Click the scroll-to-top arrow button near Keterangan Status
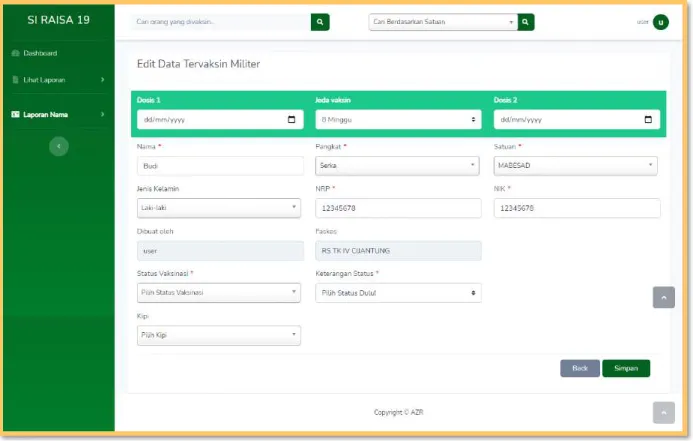Image resolution: width=693 pixels, height=441 pixels. coord(663,297)
